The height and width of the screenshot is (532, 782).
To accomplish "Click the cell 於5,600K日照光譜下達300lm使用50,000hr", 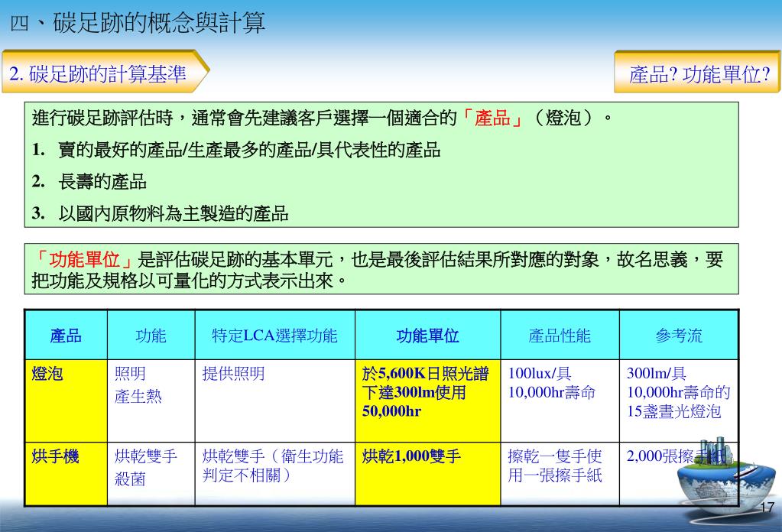I will click(427, 401).
